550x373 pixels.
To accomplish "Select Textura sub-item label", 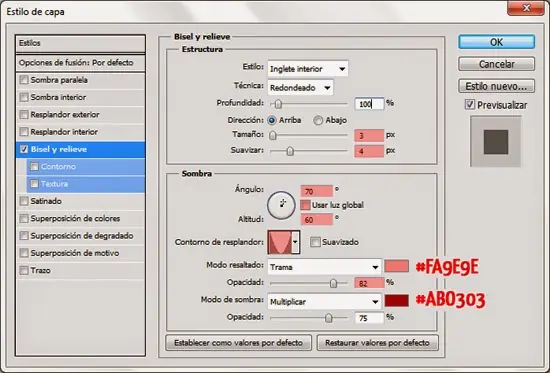I will [x=54, y=184].
